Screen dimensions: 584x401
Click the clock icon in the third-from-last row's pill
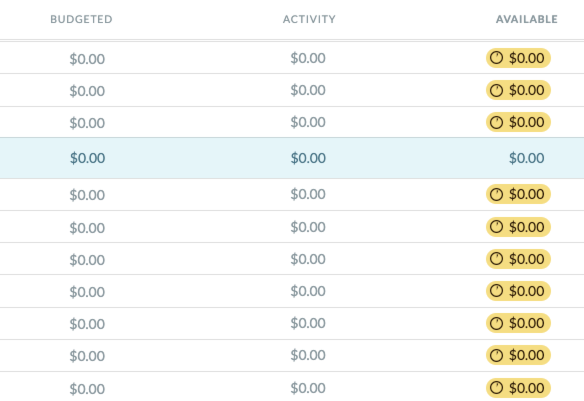(x=496, y=324)
